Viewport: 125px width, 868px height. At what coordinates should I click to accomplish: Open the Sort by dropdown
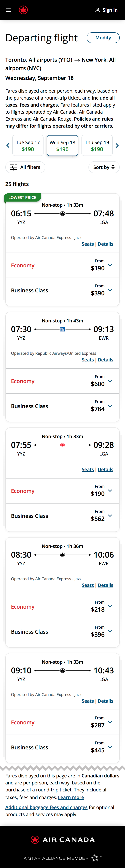pos(104,167)
